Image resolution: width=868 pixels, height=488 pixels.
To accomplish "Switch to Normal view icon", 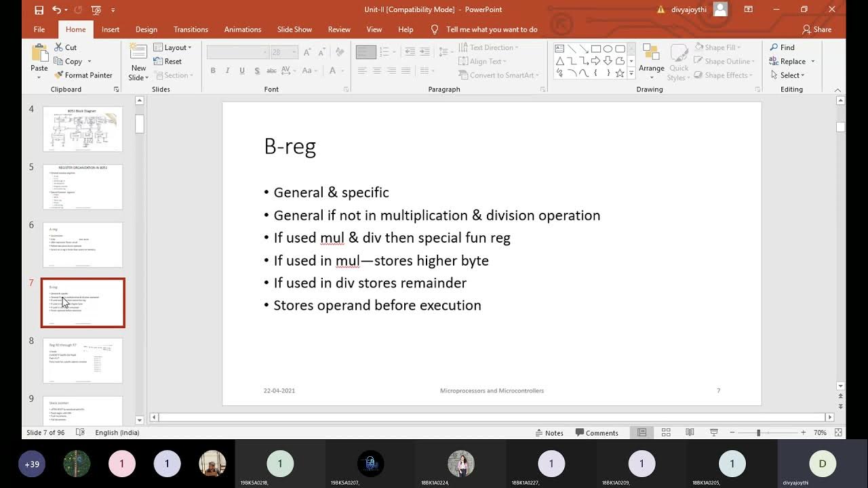I will point(642,432).
